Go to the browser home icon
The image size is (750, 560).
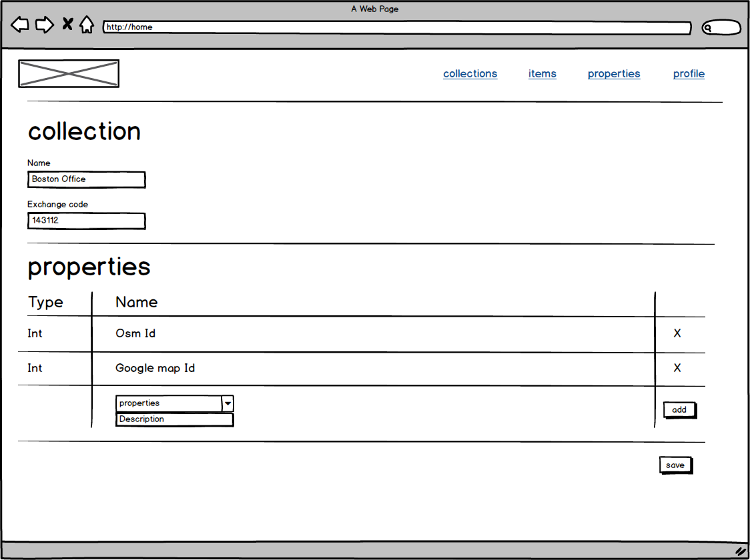[x=87, y=25]
